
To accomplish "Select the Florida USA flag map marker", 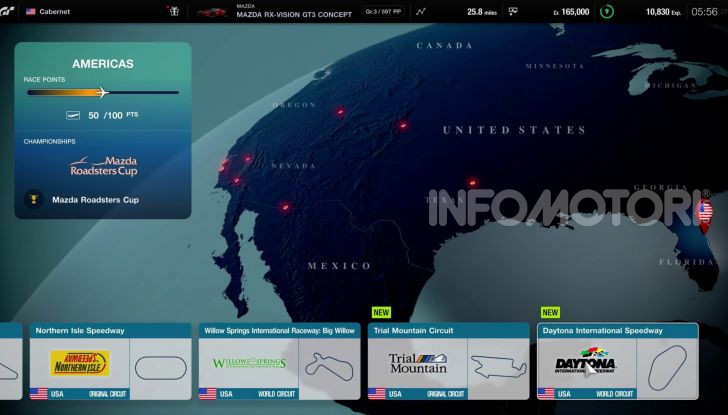I will point(704,211).
